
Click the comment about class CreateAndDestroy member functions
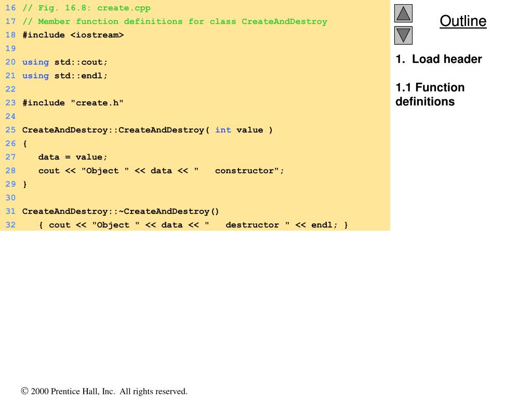[x=175, y=21]
